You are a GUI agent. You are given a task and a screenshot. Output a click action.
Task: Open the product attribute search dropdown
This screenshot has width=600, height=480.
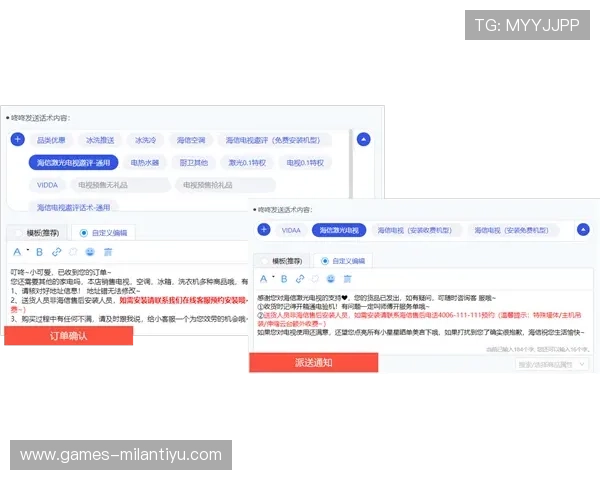(551, 364)
